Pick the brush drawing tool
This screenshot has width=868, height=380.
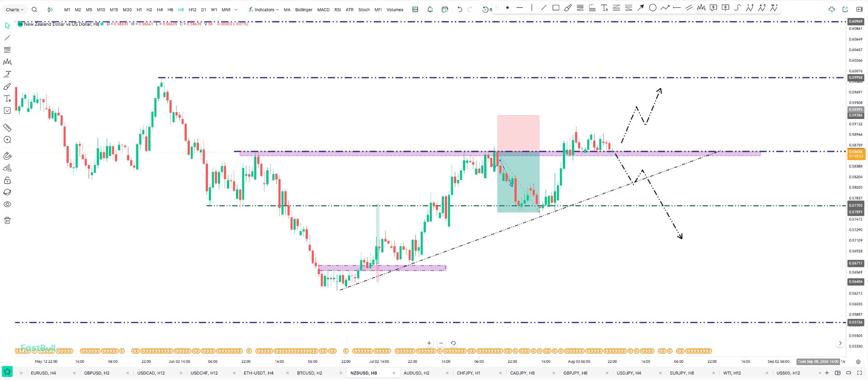pos(568,8)
